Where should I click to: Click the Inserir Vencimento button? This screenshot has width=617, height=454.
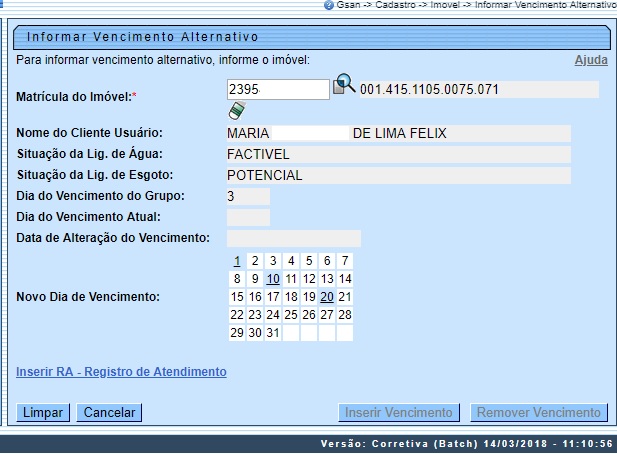pyautogui.click(x=399, y=412)
